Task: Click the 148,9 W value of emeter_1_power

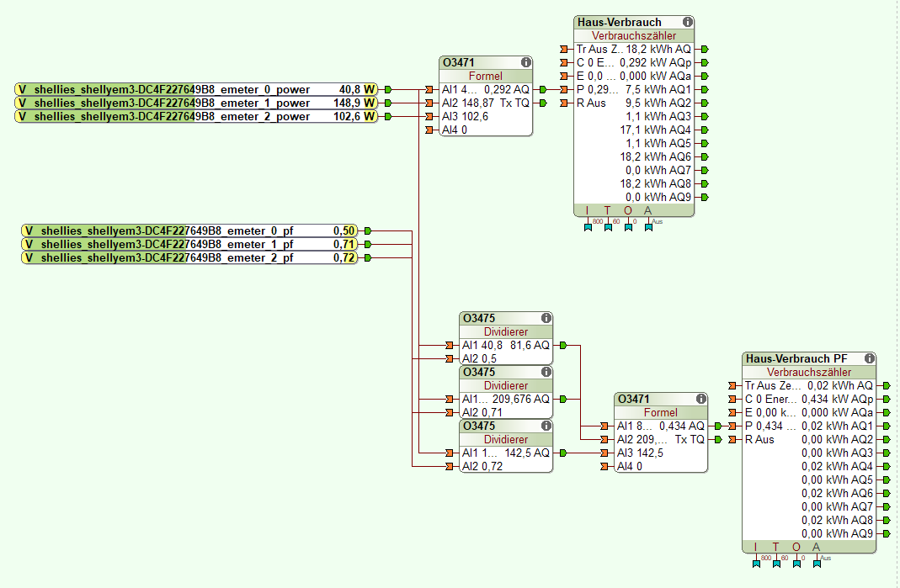Action: 354,103
